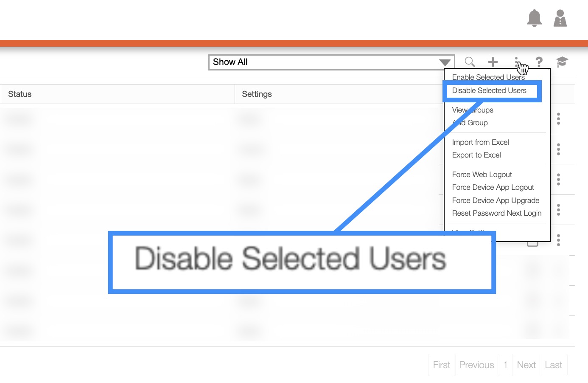Click the plus icon to add a user

tap(493, 62)
